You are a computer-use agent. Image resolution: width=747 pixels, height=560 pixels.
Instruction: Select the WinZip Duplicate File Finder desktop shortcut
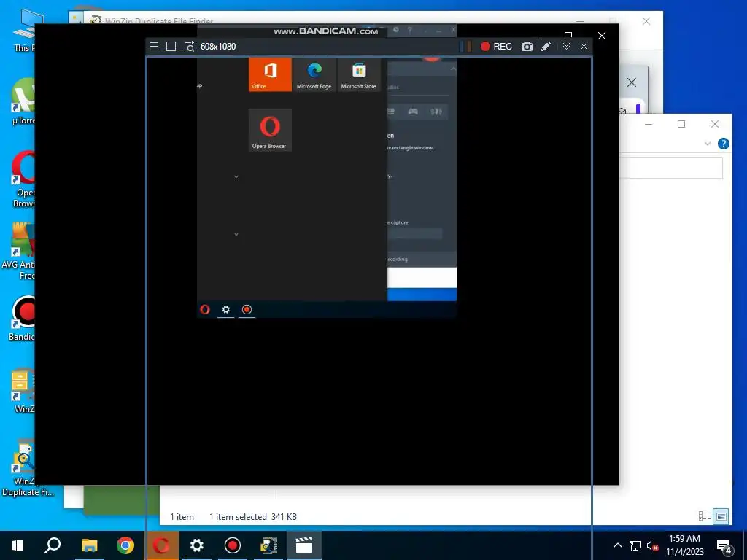click(28, 468)
